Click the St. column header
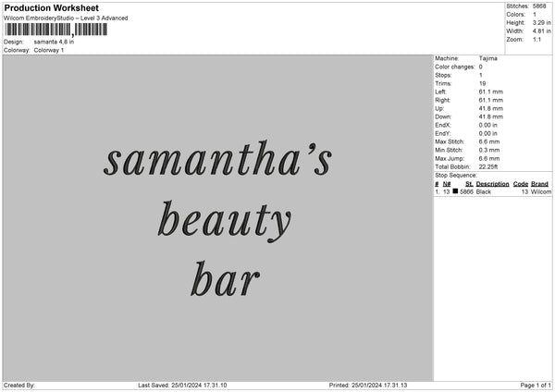 click(x=469, y=184)
